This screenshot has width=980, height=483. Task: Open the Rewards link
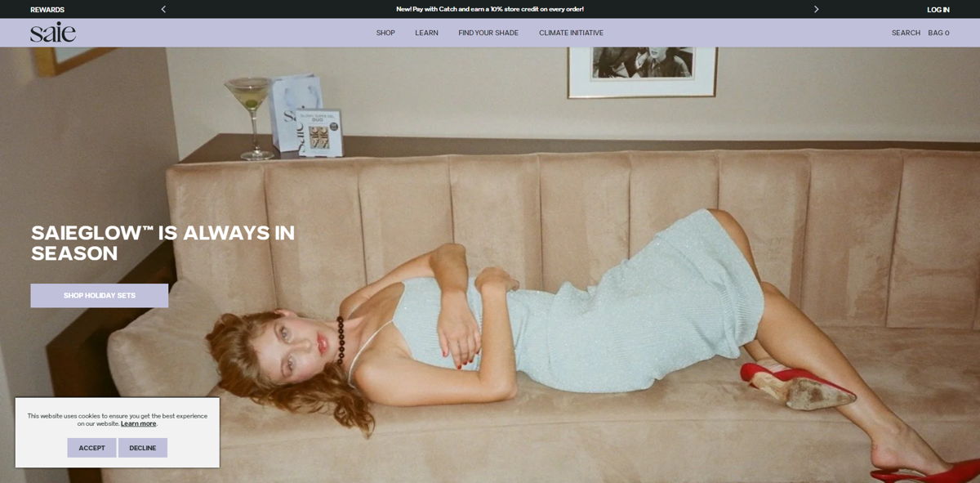(47, 10)
